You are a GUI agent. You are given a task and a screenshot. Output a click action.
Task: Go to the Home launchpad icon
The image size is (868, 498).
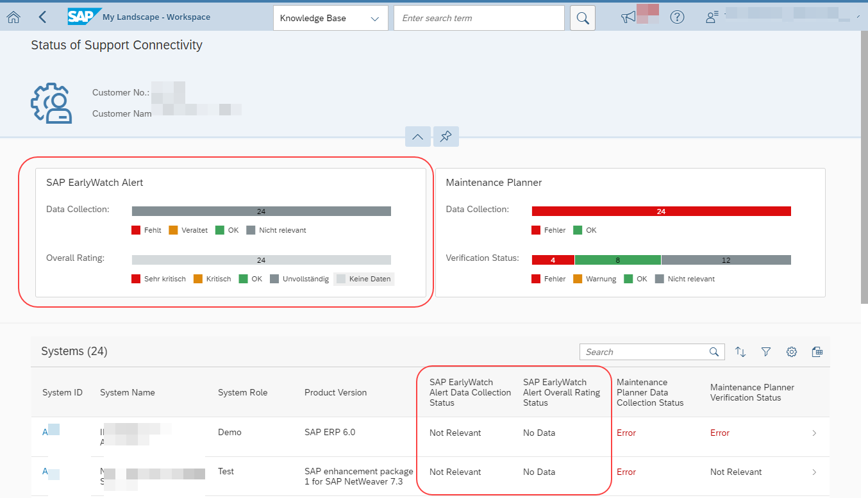[x=13, y=17]
